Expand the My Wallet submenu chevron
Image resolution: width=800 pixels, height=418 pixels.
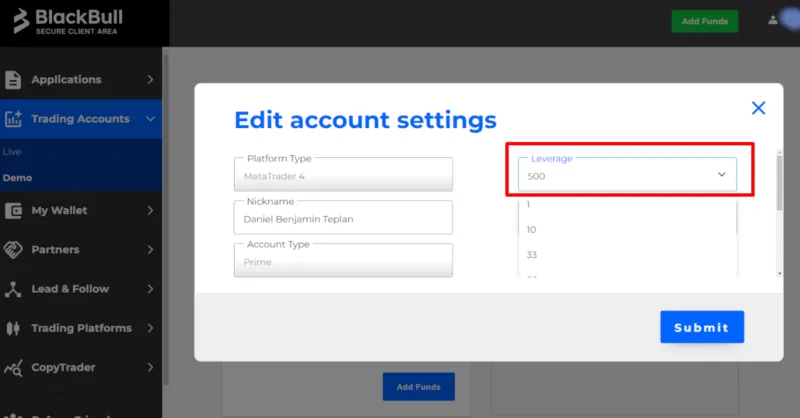[150, 210]
